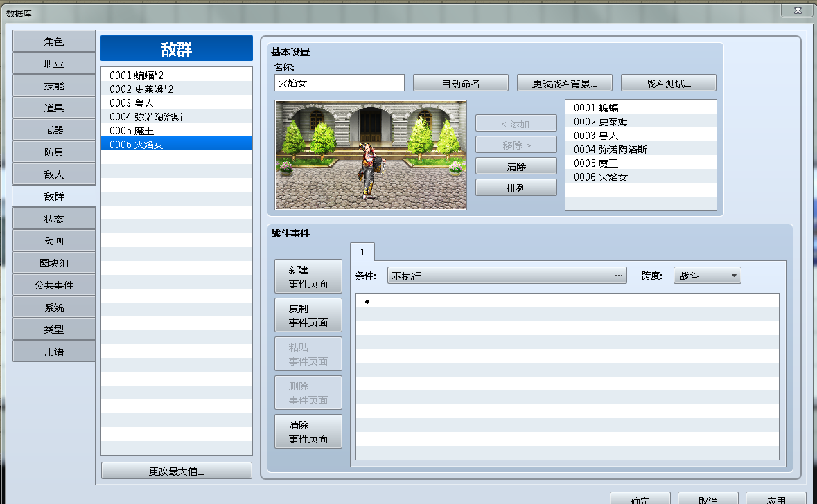Image resolution: width=817 pixels, height=504 pixels.
Task: Edit the troop 名称 field
Action: coord(339,83)
